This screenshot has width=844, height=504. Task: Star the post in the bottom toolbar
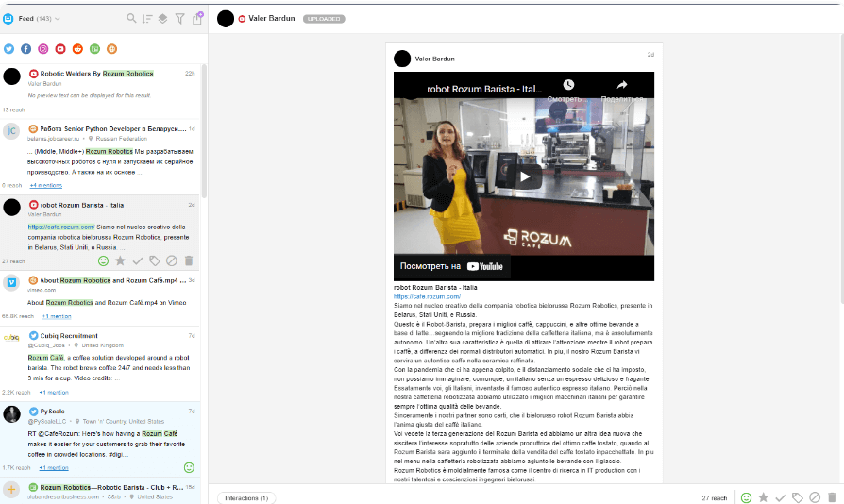[763, 497]
